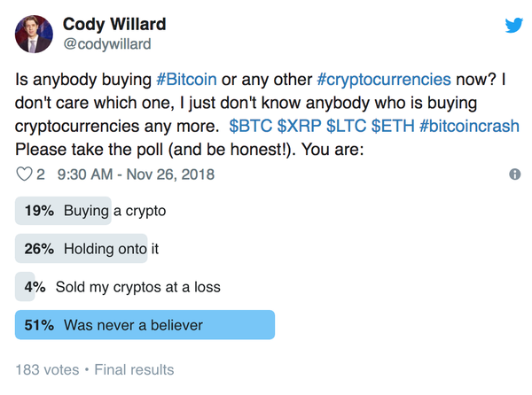532x395 pixels.
Task: Click the 183 votes count
Action: click(47, 369)
